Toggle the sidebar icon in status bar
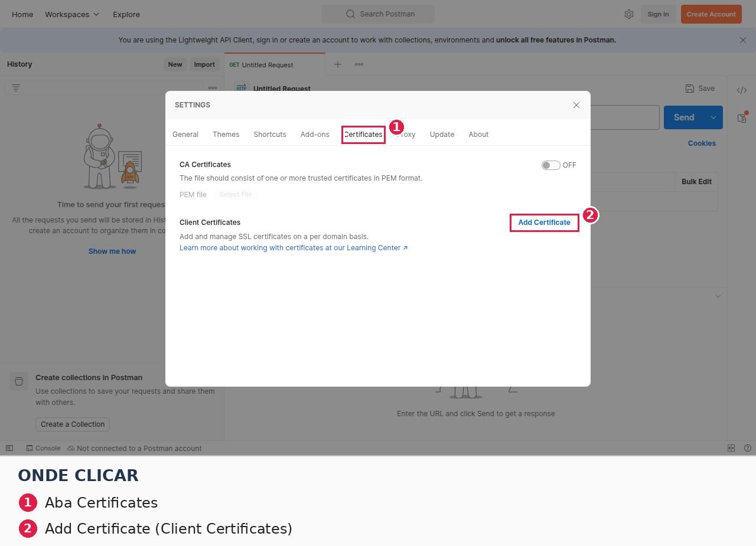The height and width of the screenshot is (546, 756). (9, 448)
